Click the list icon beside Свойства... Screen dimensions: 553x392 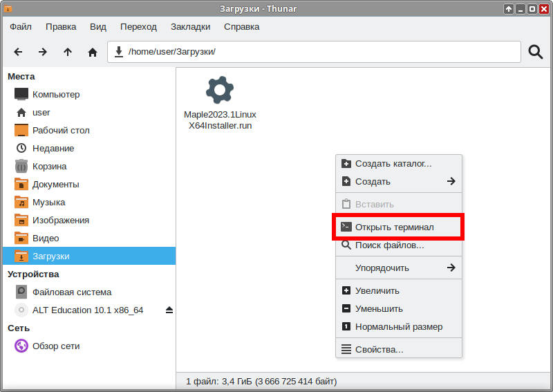click(346, 349)
